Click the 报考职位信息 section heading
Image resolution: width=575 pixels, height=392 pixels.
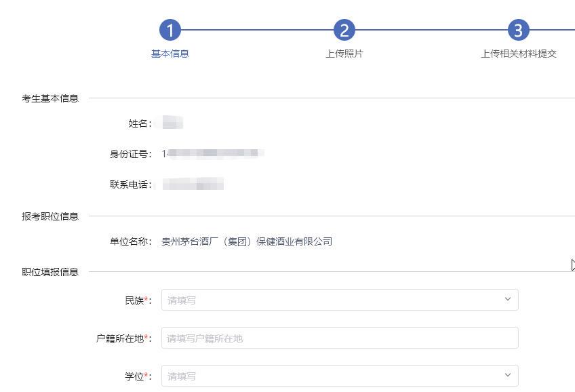(x=50, y=216)
